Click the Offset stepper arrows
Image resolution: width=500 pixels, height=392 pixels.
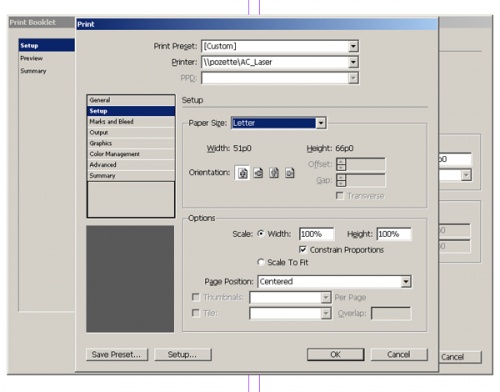tap(341, 164)
